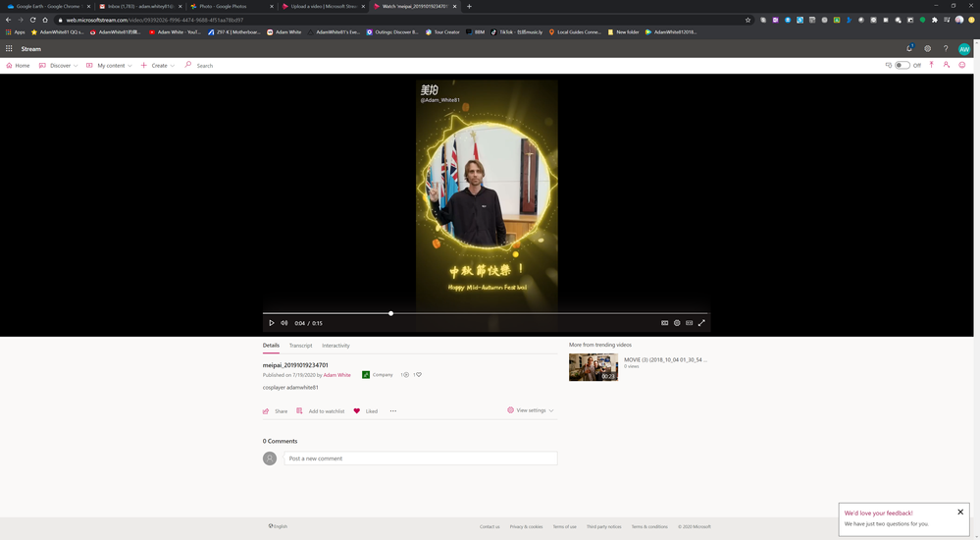The height and width of the screenshot is (540, 980).
Task: Expand the Create menu
Action: pyautogui.click(x=158, y=65)
